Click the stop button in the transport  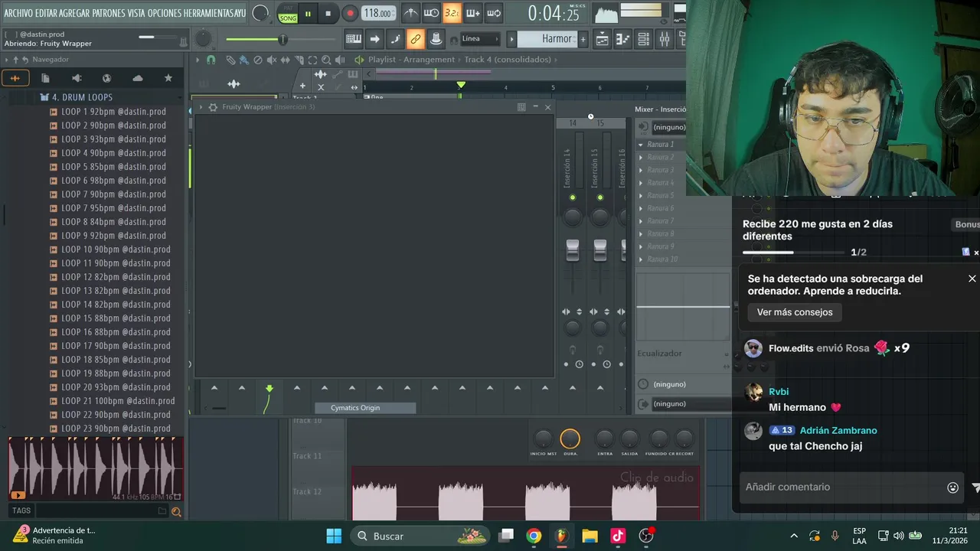coord(328,13)
